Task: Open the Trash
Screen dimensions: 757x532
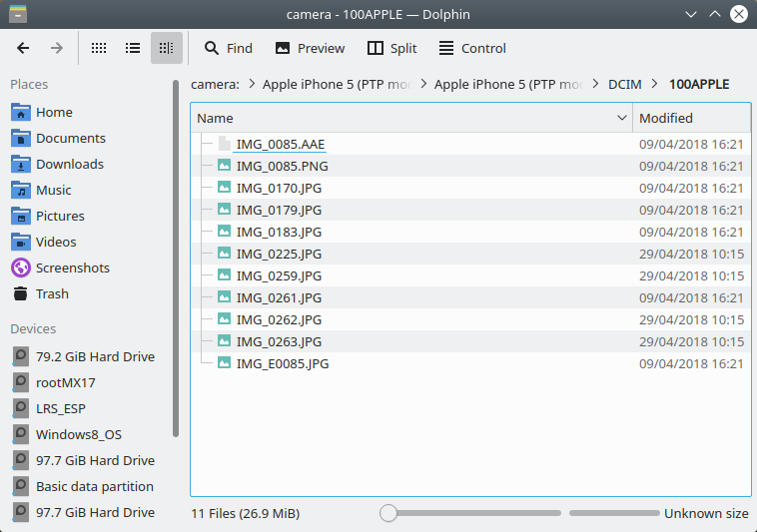Action: click(52, 293)
